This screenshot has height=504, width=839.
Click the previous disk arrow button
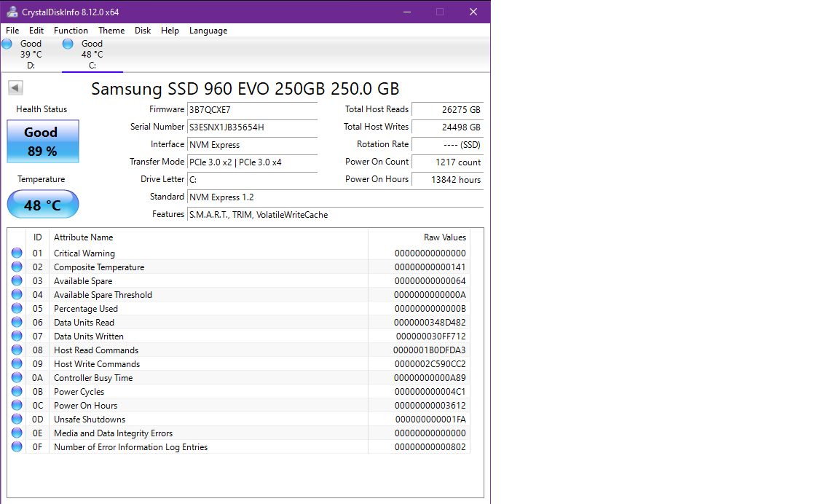pos(15,87)
